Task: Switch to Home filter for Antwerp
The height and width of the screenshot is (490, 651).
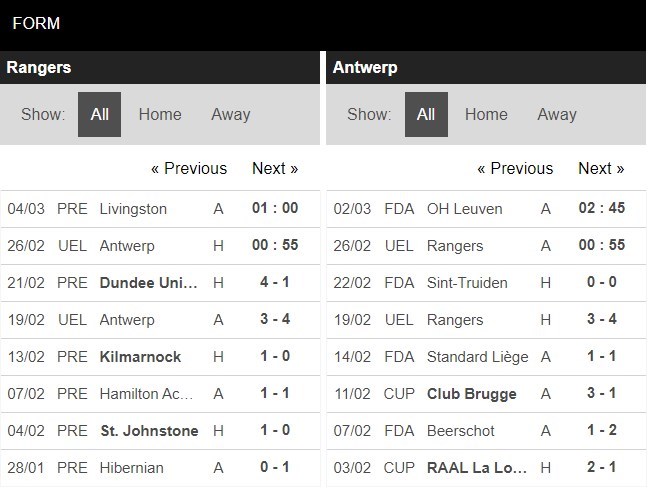Action: tap(486, 114)
